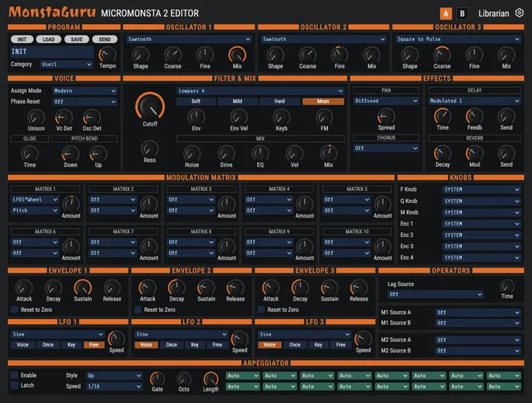The image size is (532, 403).
Task: Click the Delay Time knob
Action: 443,116
